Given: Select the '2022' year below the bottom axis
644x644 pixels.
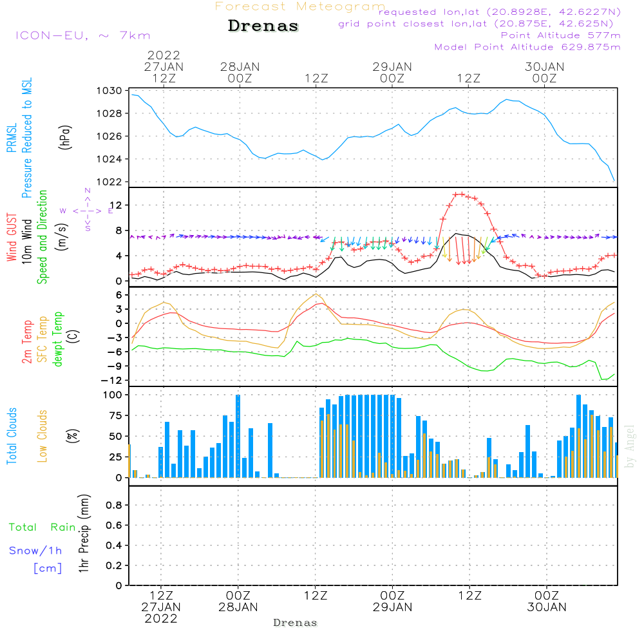Looking at the screenshot, I should pos(161,619).
